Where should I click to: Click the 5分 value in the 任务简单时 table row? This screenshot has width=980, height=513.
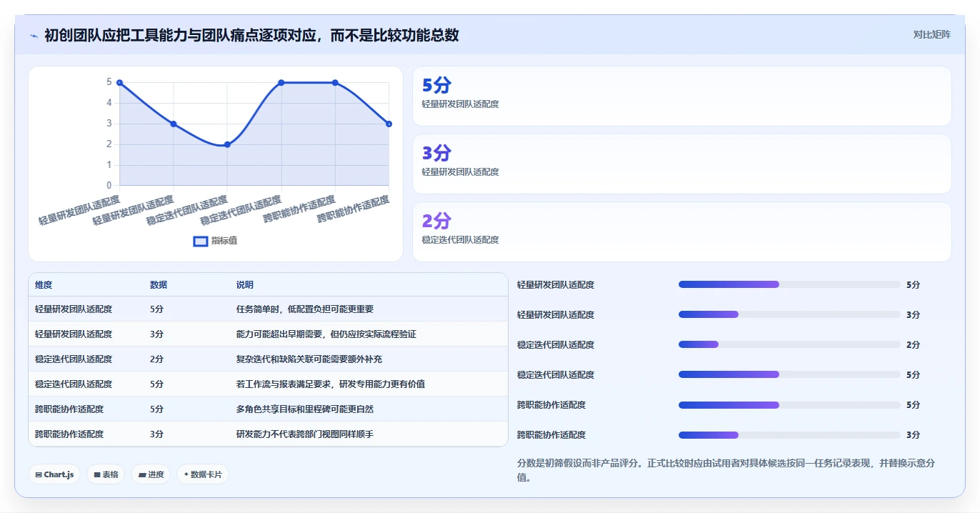tap(156, 309)
